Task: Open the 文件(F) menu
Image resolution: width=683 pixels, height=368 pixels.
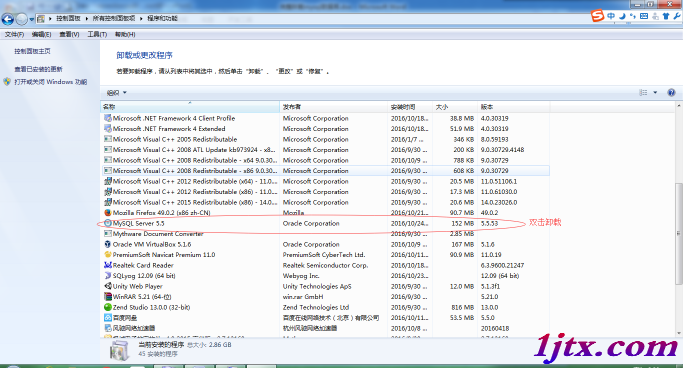Action: click(14, 34)
